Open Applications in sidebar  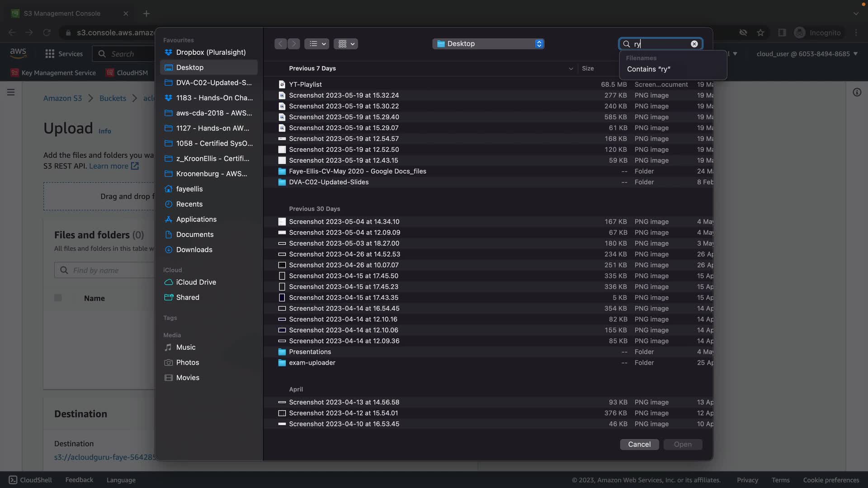196,219
